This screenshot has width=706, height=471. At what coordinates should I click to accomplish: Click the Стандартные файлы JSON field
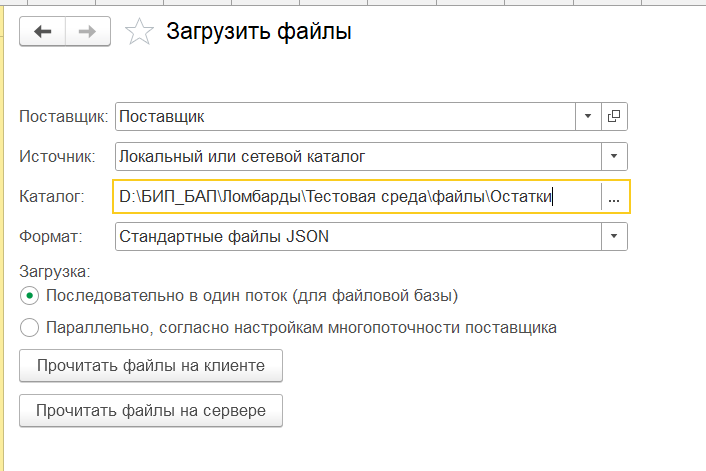tap(358, 236)
